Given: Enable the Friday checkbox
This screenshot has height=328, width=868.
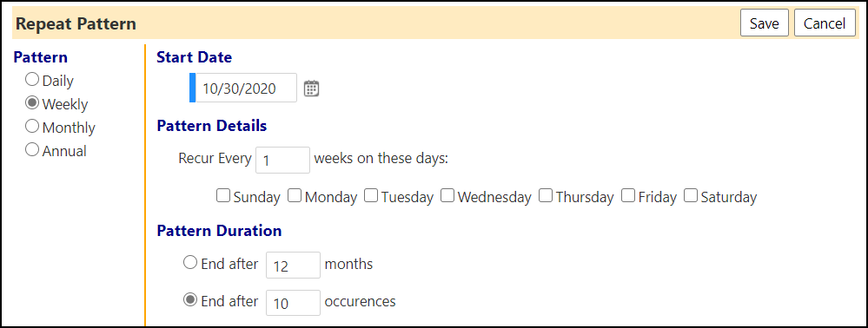Looking at the screenshot, I should [627, 196].
